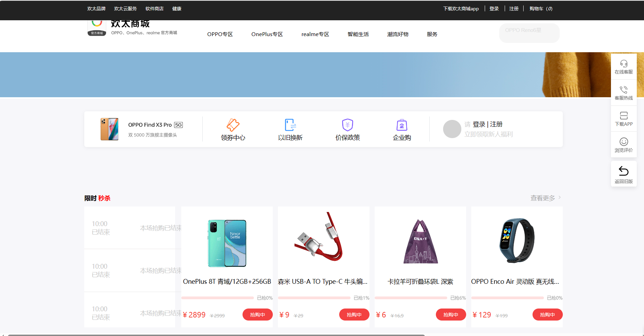Viewport: 644px width, 336px height.
Task: Go to the realme专区 navigation tab
Action: point(315,34)
